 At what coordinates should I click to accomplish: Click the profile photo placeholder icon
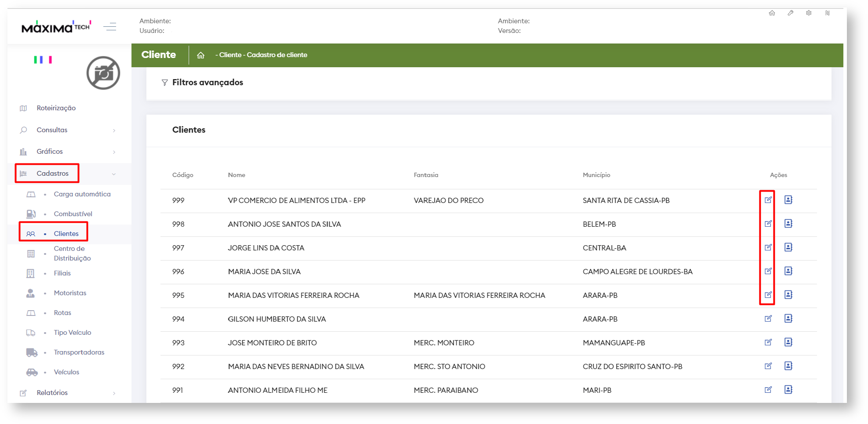(x=103, y=73)
